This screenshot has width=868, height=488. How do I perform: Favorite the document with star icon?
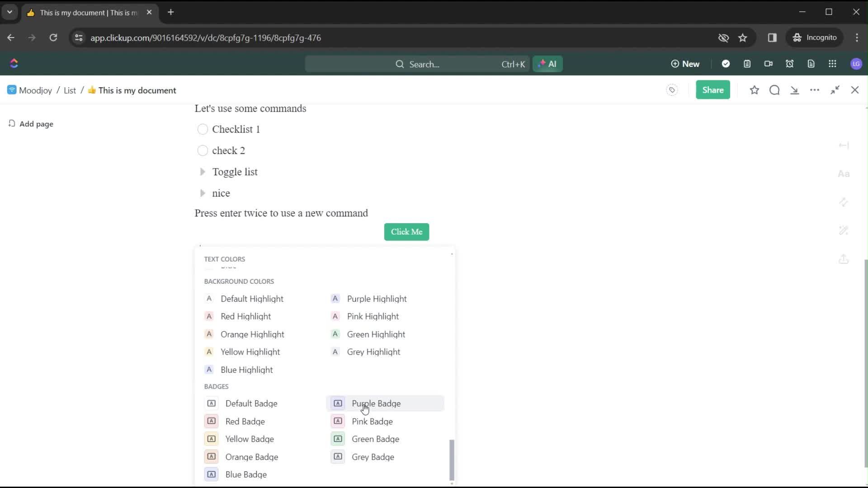754,90
